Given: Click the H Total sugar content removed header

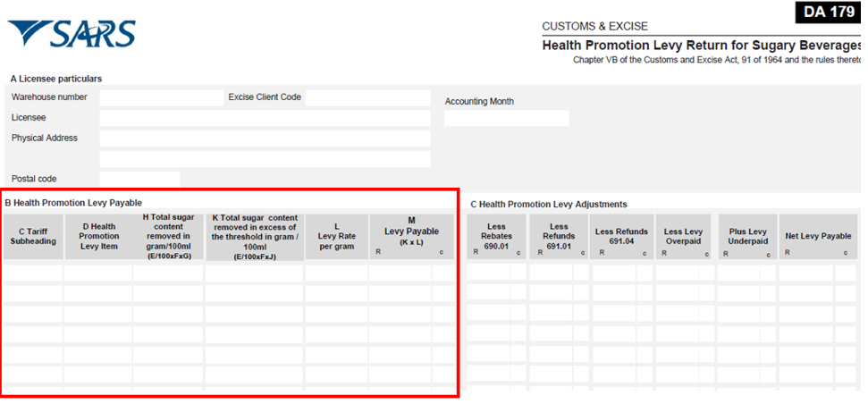Looking at the screenshot, I should (169, 237).
